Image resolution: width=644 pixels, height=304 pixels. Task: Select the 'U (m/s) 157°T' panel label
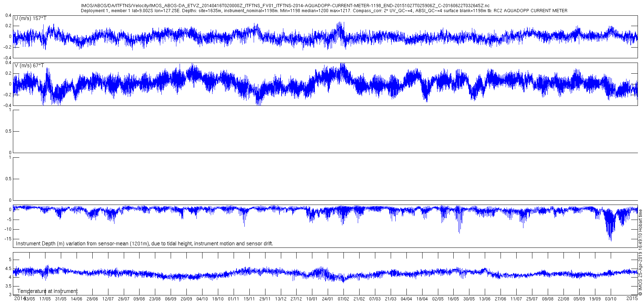pyautogui.click(x=30, y=18)
